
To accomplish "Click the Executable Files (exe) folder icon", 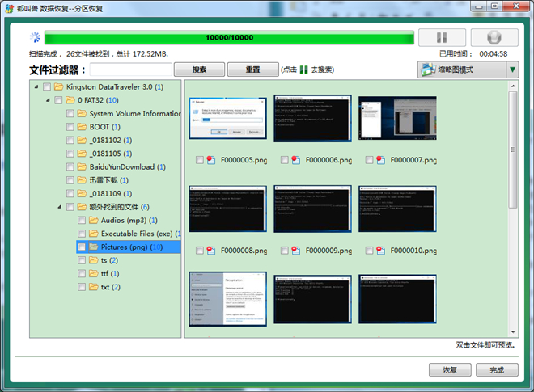I will 93,234.
